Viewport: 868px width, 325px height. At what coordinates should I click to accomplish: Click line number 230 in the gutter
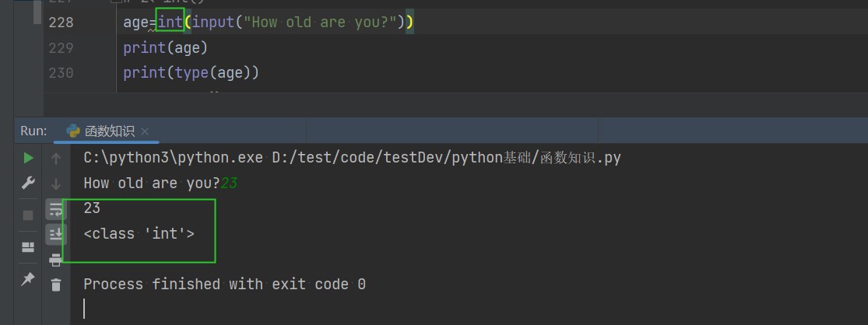(x=61, y=72)
